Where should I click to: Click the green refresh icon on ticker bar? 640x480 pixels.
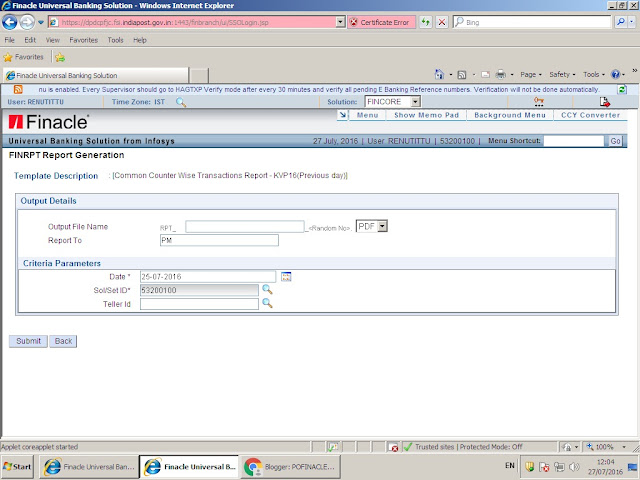(x=622, y=89)
